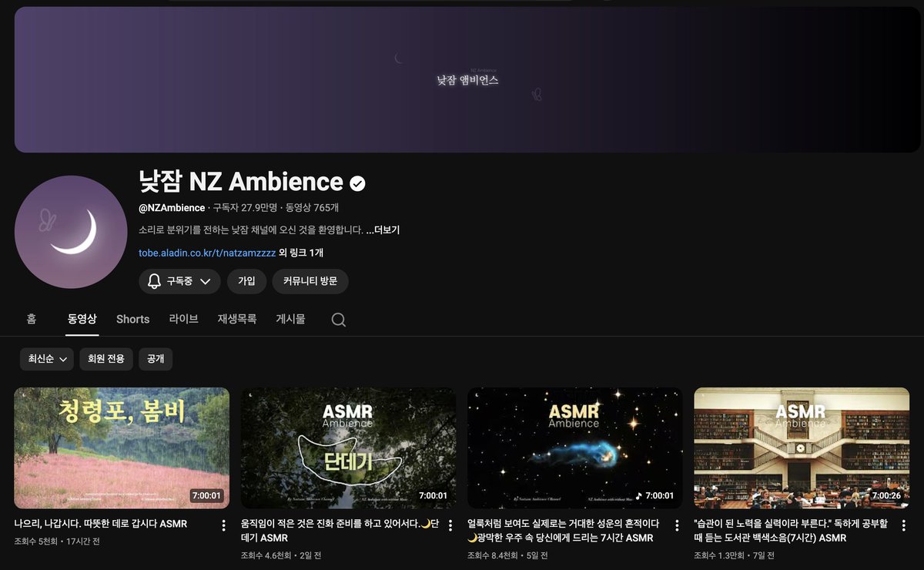Viewport: 924px width, 570px height.
Task: Open the 재생목록 tab
Action: tap(237, 319)
